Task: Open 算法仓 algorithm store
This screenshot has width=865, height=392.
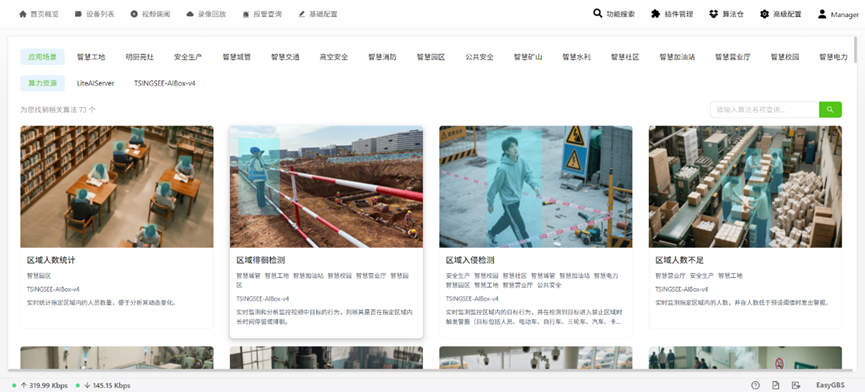Action: tap(726, 14)
